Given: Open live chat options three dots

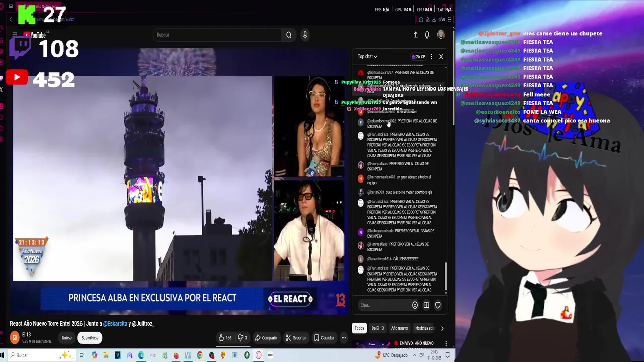Looking at the screenshot, I should click(431, 57).
